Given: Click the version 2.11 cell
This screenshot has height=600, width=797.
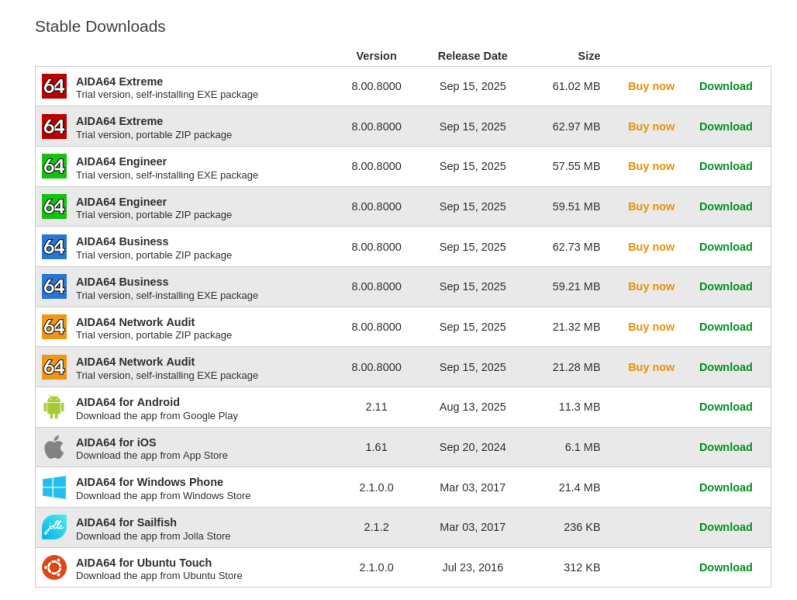Looking at the screenshot, I should tap(376, 407).
